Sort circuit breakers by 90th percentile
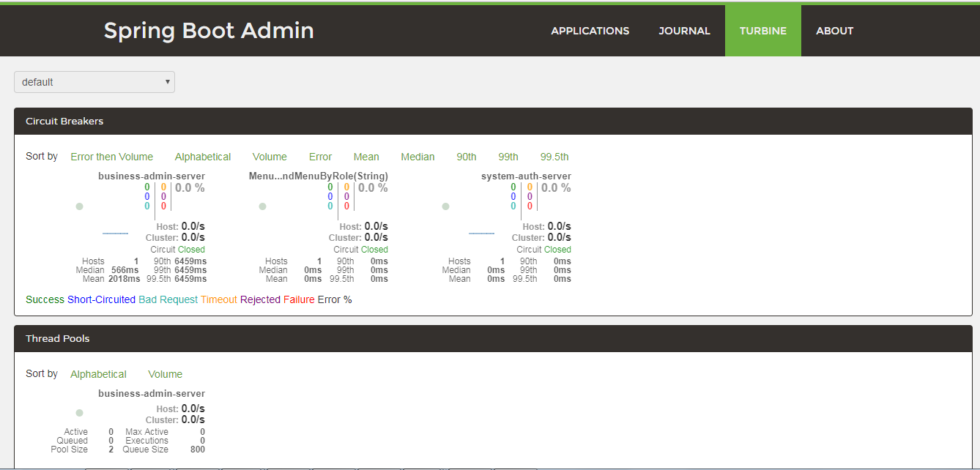Screen dimensions: 980x470 467,157
